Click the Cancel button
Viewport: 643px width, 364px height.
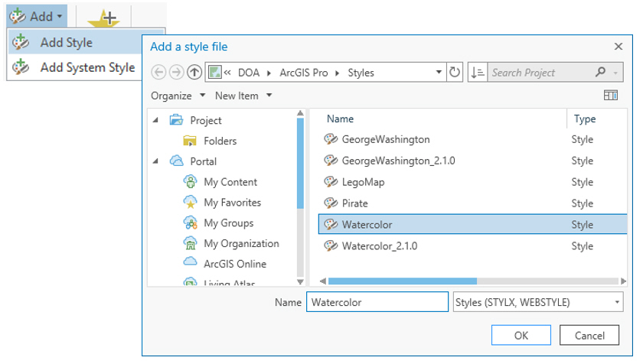click(589, 336)
